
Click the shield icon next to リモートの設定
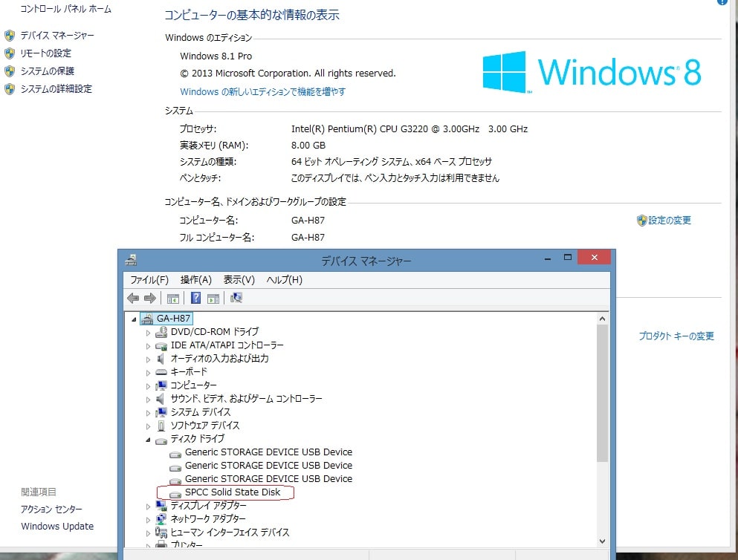(x=10, y=53)
